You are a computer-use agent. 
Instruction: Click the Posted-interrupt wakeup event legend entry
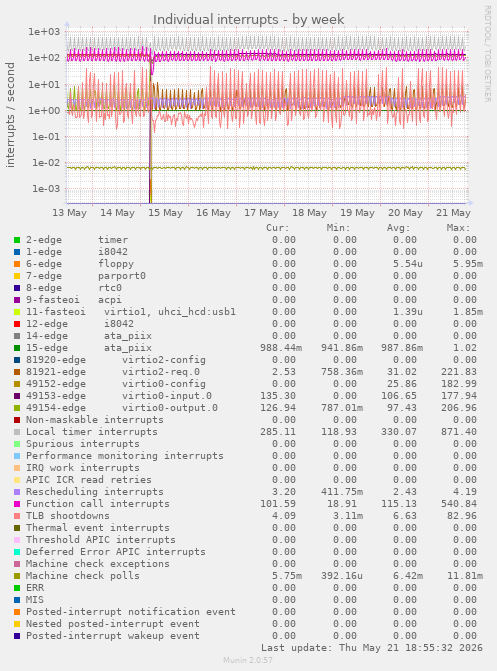(x=113, y=636)
